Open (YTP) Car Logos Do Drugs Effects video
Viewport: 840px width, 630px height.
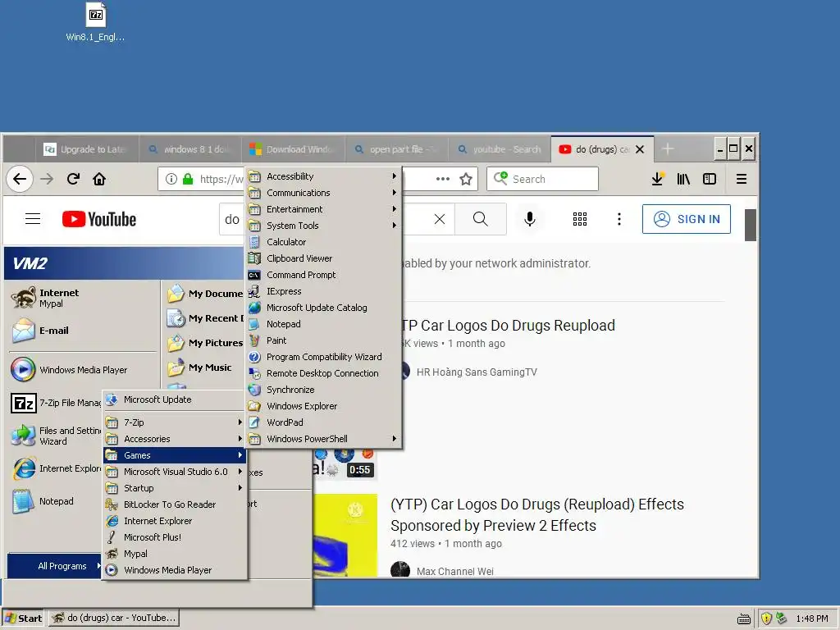click(x=537, y=515)
